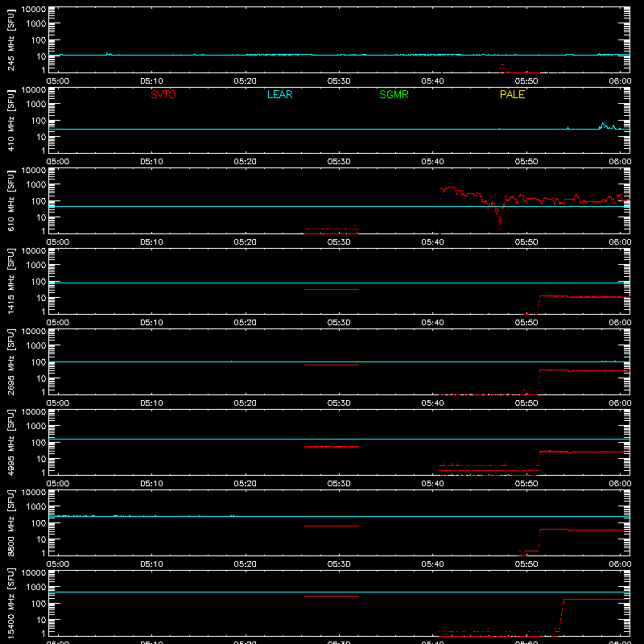This screenshot has width=644, height=644.
Task: Click the 05:10 tick under the 610 MHz panel
Action: (151, 242)
